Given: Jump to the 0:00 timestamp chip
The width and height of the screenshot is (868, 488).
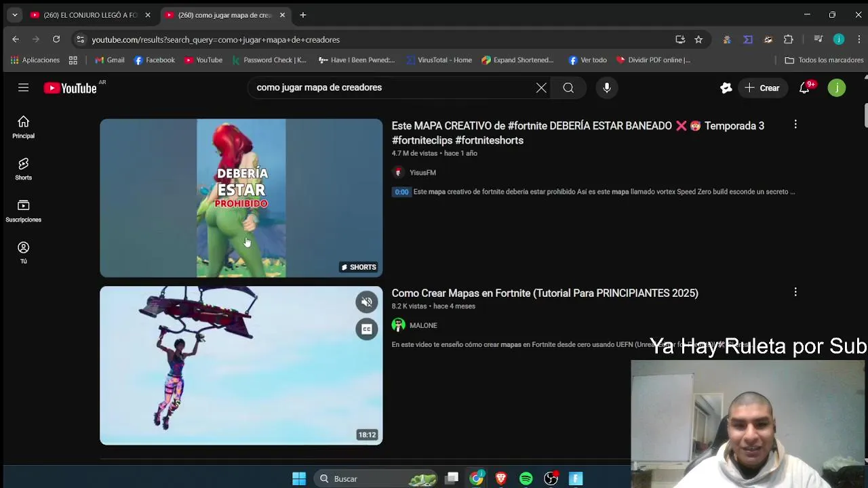Looking at the screenshot, I should (401, 192).
